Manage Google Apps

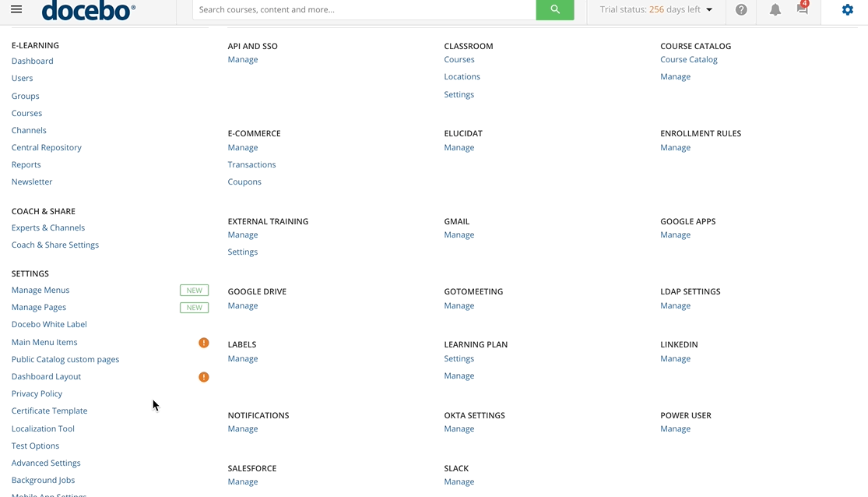point(676,235)
